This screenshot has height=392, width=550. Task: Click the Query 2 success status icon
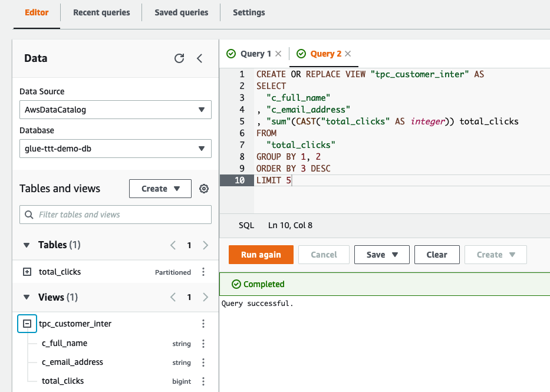[301, 54]
